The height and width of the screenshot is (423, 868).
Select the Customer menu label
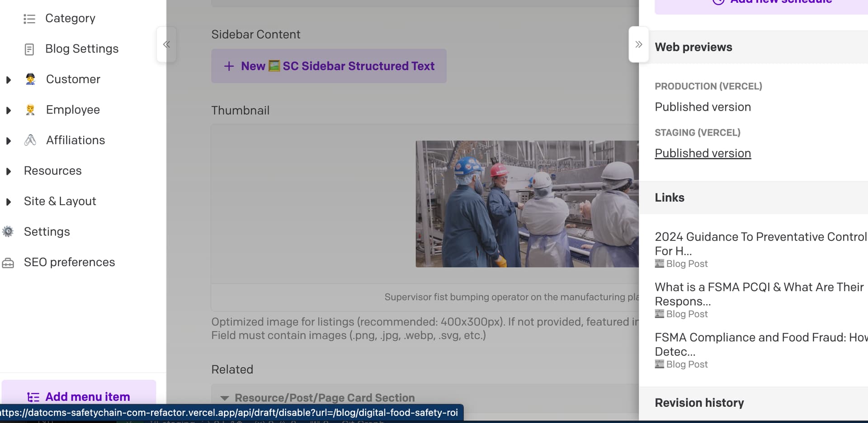(73, 79)
